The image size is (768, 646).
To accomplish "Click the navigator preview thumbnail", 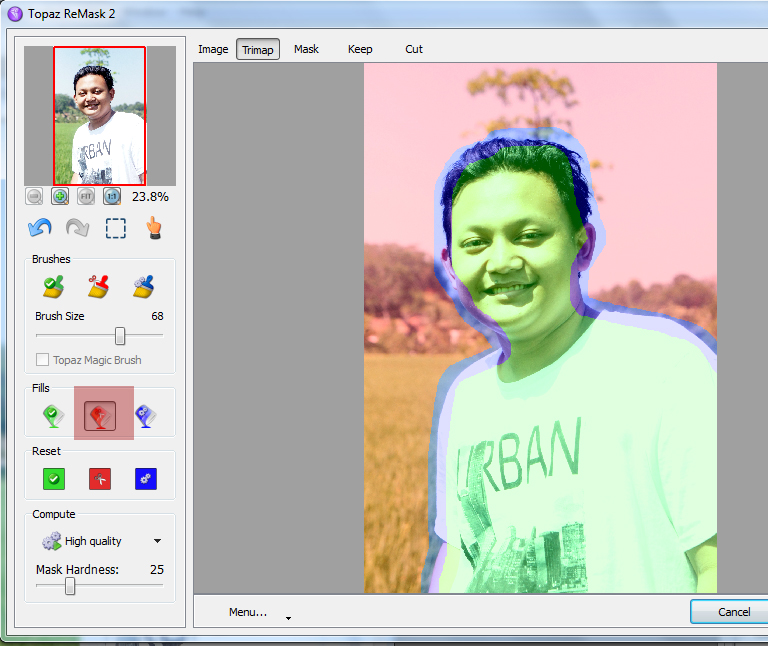I will (99, 116).
